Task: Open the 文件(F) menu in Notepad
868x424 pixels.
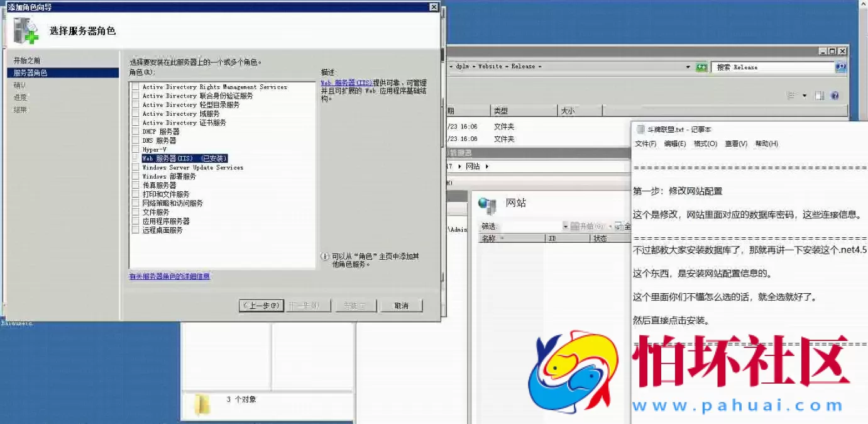Action: coord(646,144)
